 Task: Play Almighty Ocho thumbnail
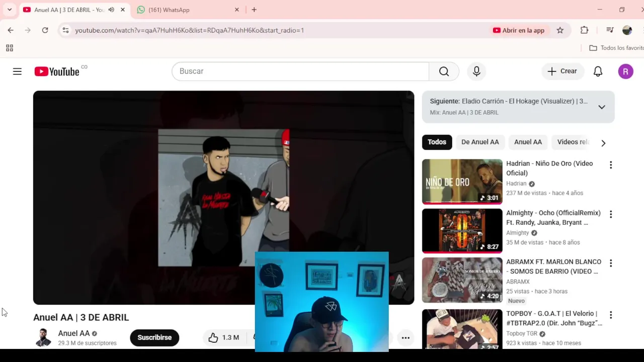(x=462, y=231)
